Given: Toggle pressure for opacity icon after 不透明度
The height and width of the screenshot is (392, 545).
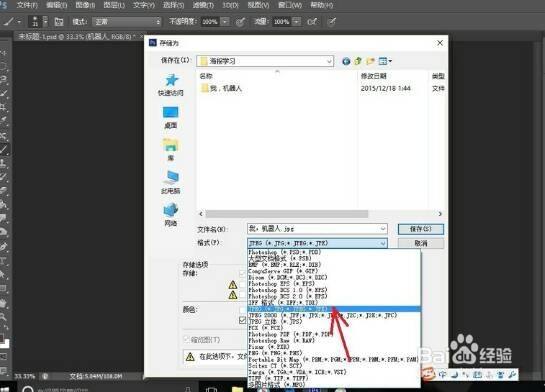Looking at the screenshot, I should pos(240,22).
